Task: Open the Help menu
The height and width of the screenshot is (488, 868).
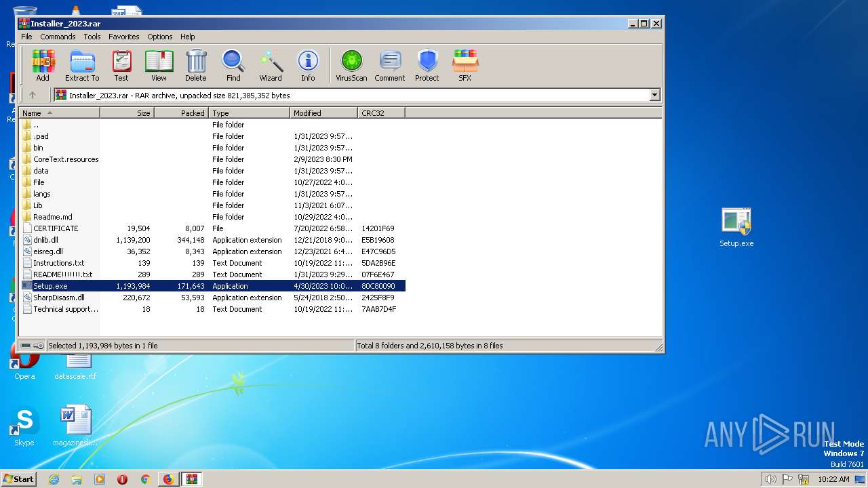Action: pos(188,37)
